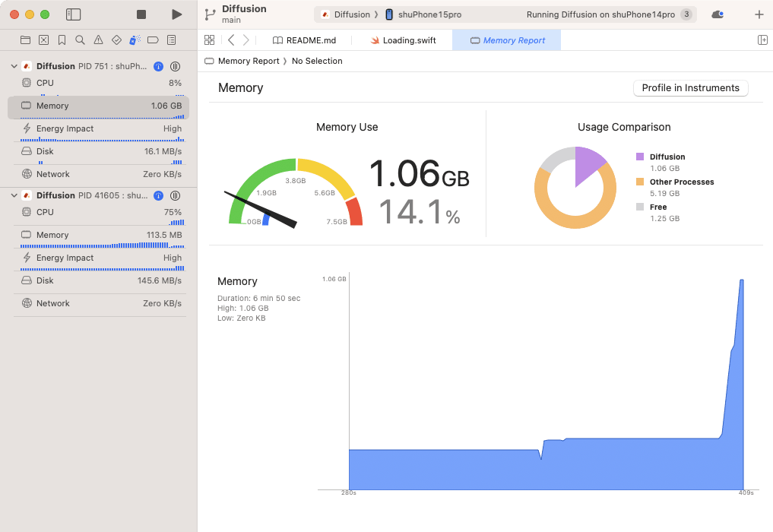Open the Issue navigator warning icon

click(99, 40)
